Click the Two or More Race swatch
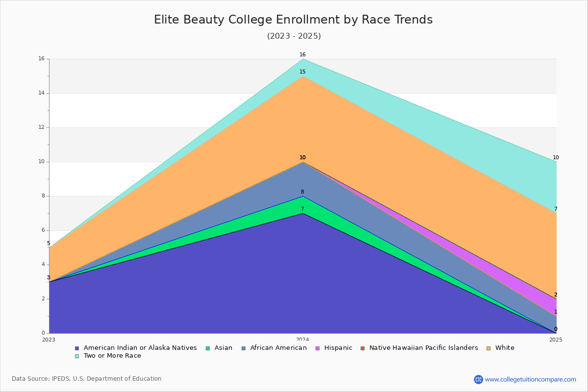This screenshot has height=392, width=588. coord(77,356)
